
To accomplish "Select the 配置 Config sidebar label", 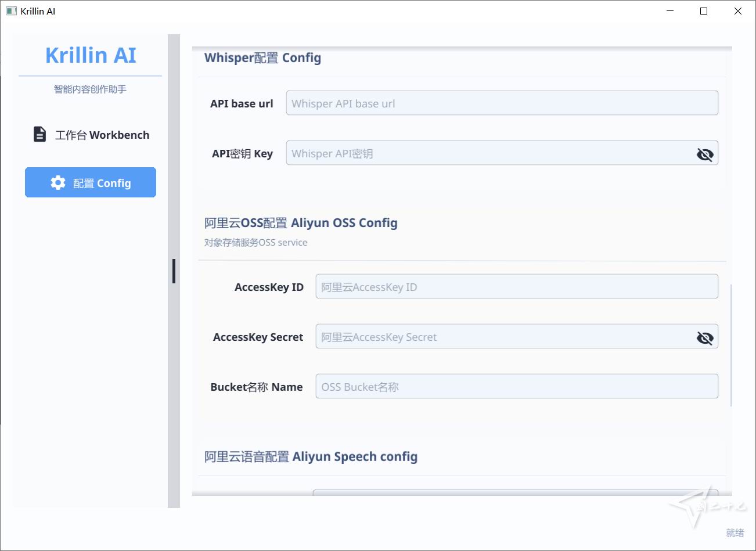I will 102,183.
